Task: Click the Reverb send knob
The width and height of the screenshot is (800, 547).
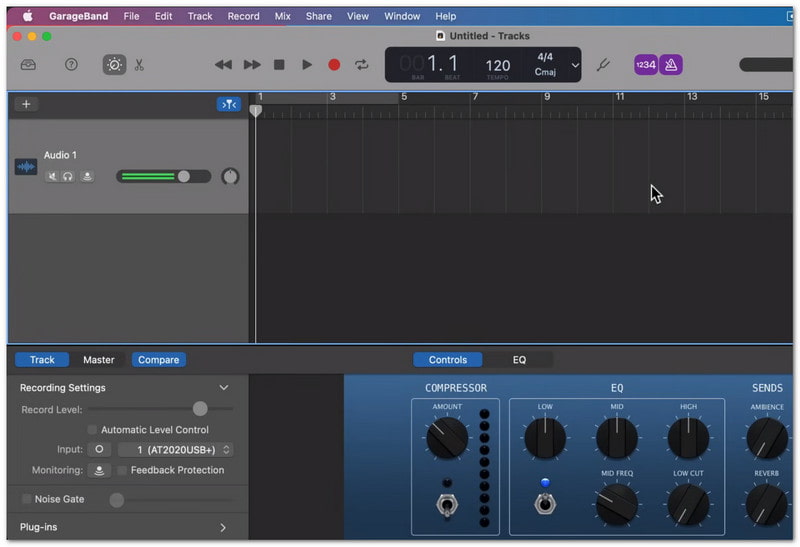Action: point(767,505)
